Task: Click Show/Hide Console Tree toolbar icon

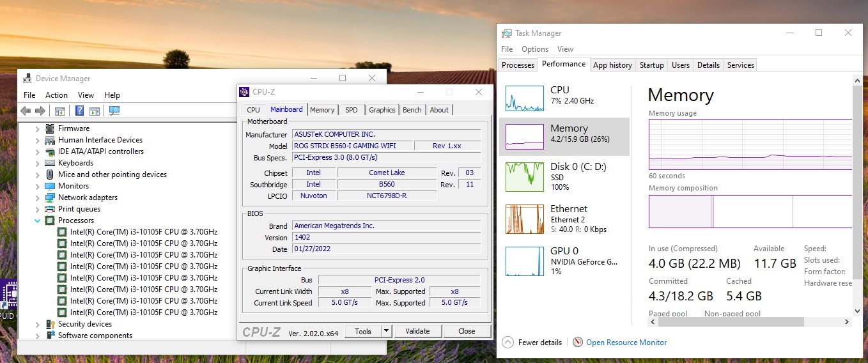Action: coord(60,111)
